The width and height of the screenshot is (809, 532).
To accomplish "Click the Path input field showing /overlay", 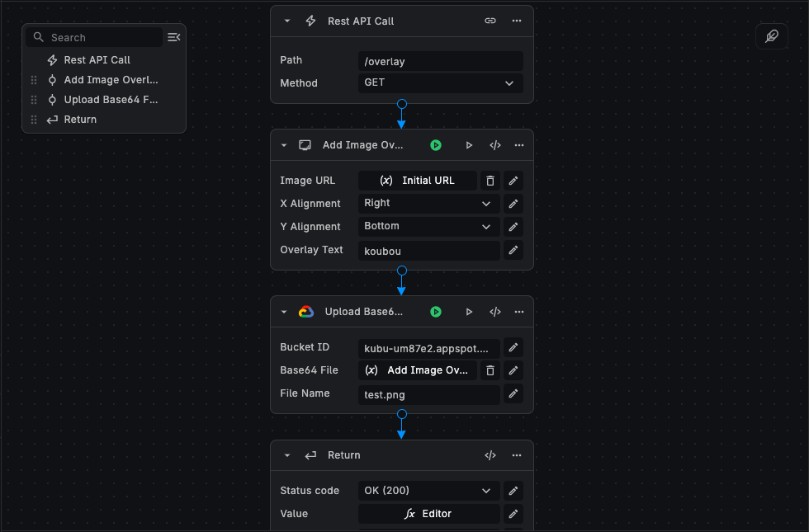I will [x=440, y=61].
